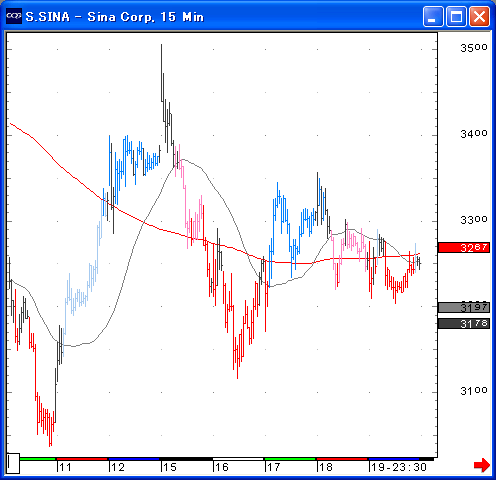The image size is (496, 480).
Task: Click the red scroll-right arrow icon
Action: click(x=482, y=465)
